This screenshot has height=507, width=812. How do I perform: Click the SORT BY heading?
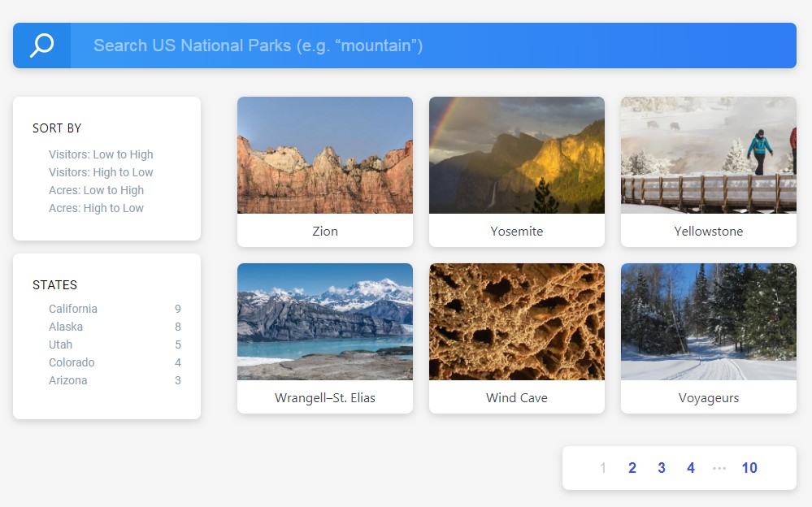pos(57,128)
